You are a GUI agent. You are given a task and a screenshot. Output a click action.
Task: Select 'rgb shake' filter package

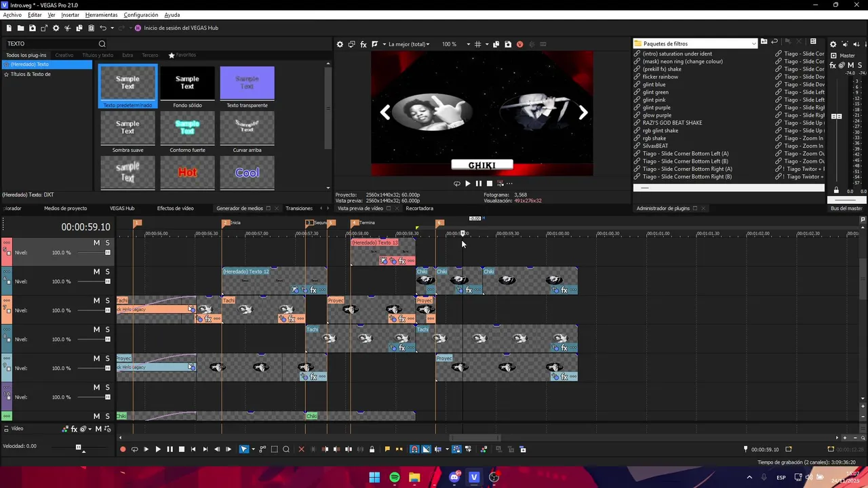point(654,138)
